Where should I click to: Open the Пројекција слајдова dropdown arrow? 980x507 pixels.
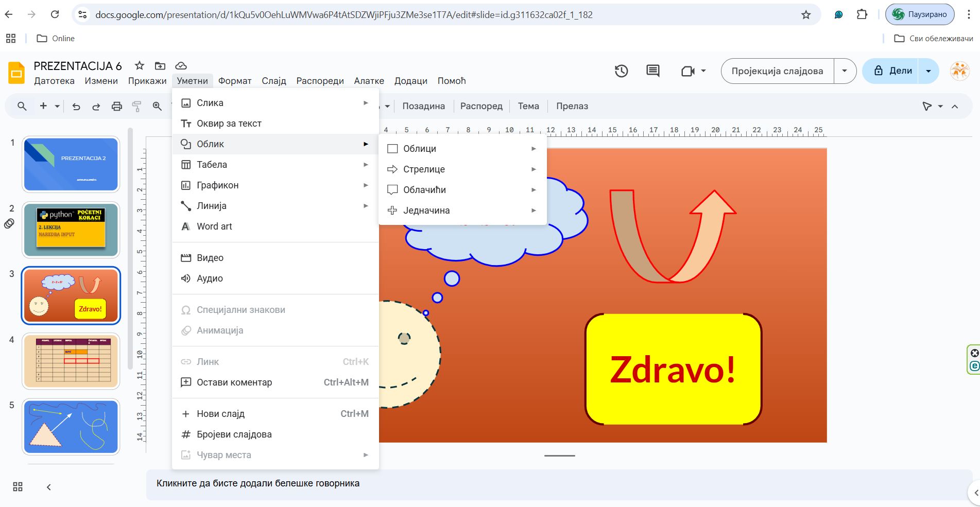tap(845, 71)
